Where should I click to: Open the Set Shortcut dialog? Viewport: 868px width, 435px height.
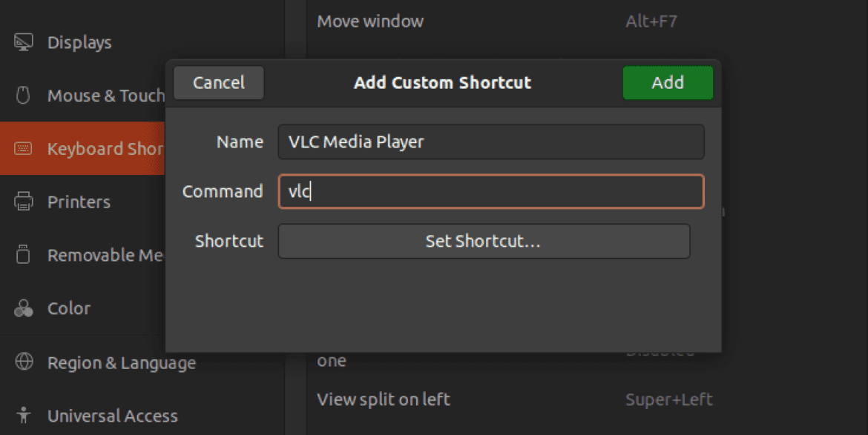(x=483, y=241)
